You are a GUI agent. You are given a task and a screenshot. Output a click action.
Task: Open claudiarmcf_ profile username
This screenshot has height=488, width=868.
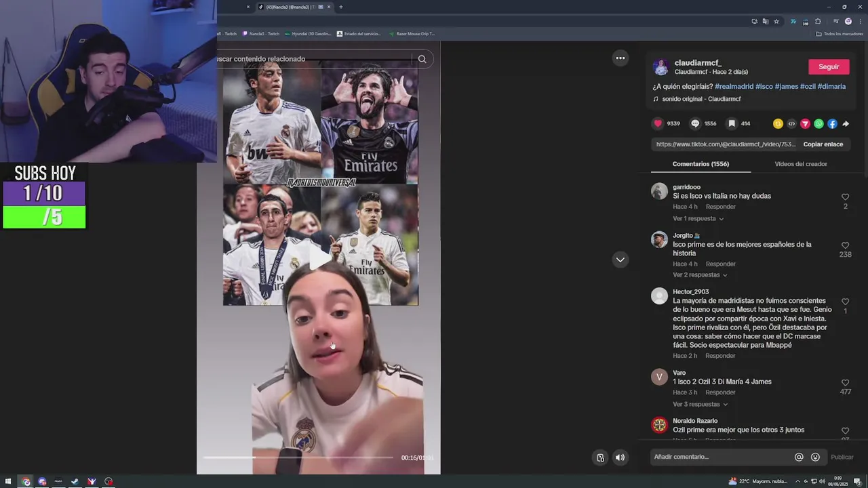(x=698, y=63)
